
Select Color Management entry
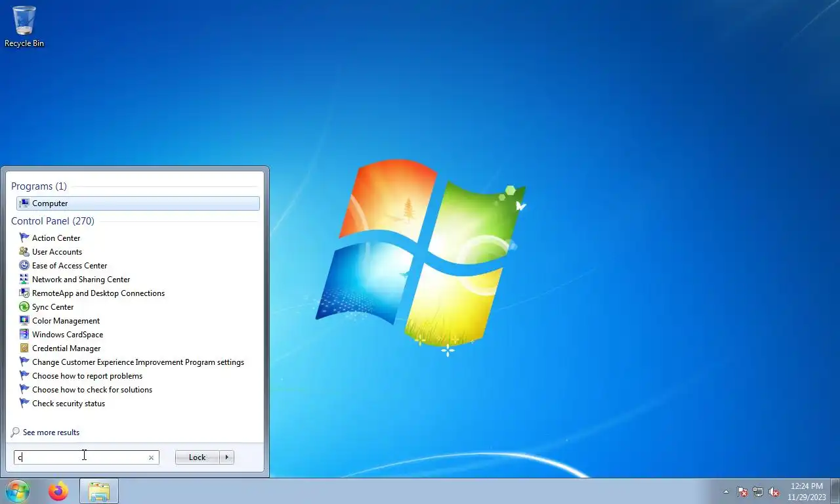pos(66,321)
